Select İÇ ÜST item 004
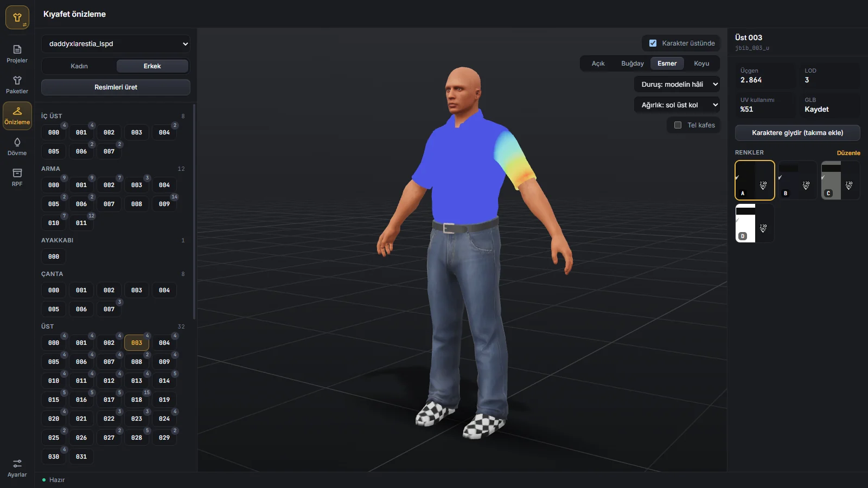Screen dimensions: 868x488 164,132
